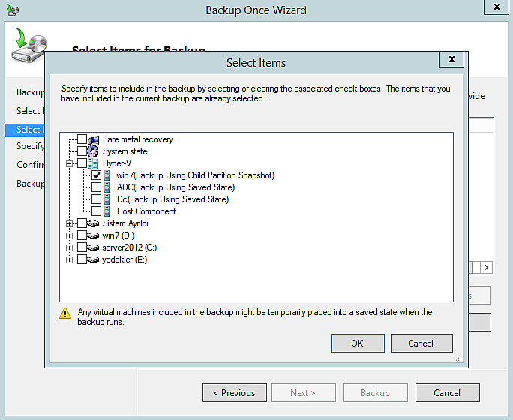Select the Hyper-V label
The width and height of the screenshot is (513, 420).
(x=117, y=163)
